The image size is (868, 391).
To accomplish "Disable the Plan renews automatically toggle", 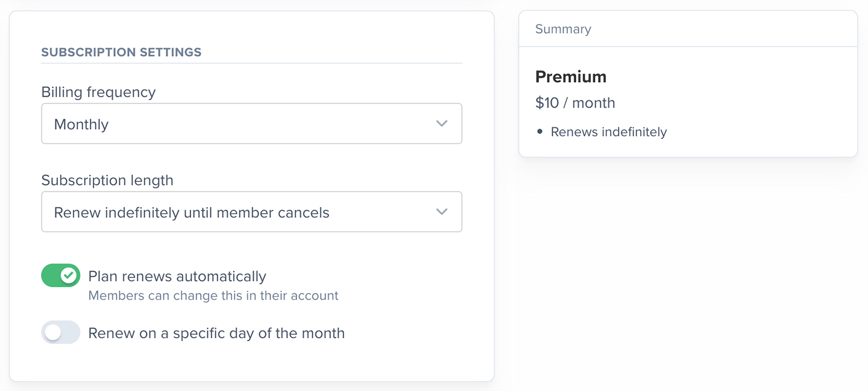I will point(60,276).
